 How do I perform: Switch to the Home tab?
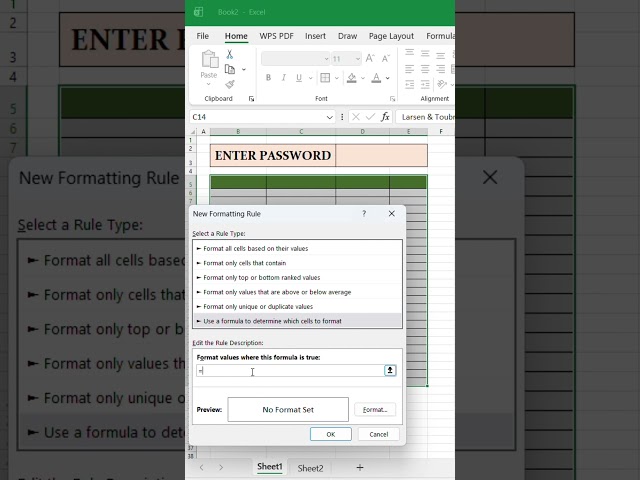(x=236, y=36)
